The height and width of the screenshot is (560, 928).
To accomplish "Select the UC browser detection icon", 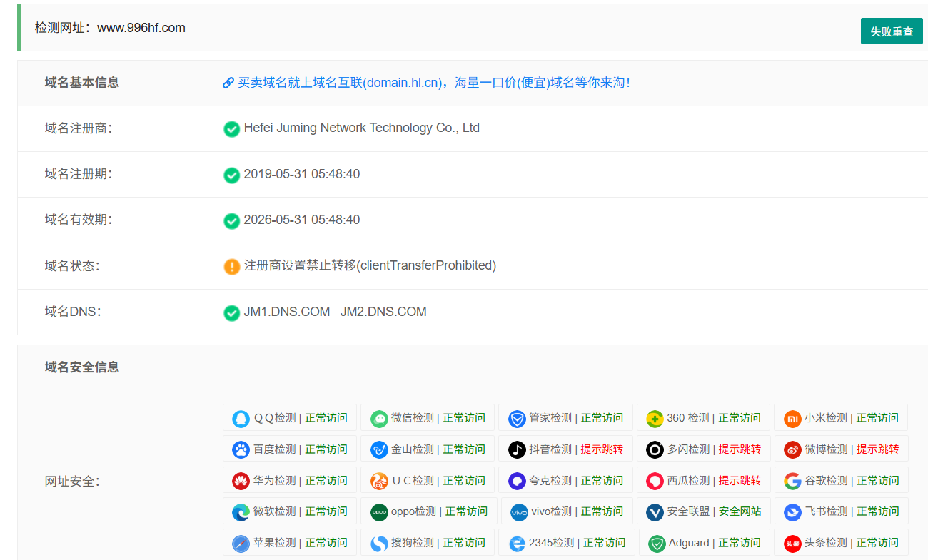I will tap(378, 479).
